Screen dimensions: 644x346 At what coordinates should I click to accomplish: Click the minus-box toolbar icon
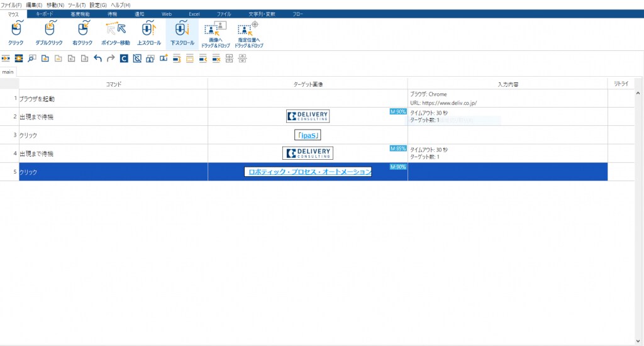[x=58, y=59]
